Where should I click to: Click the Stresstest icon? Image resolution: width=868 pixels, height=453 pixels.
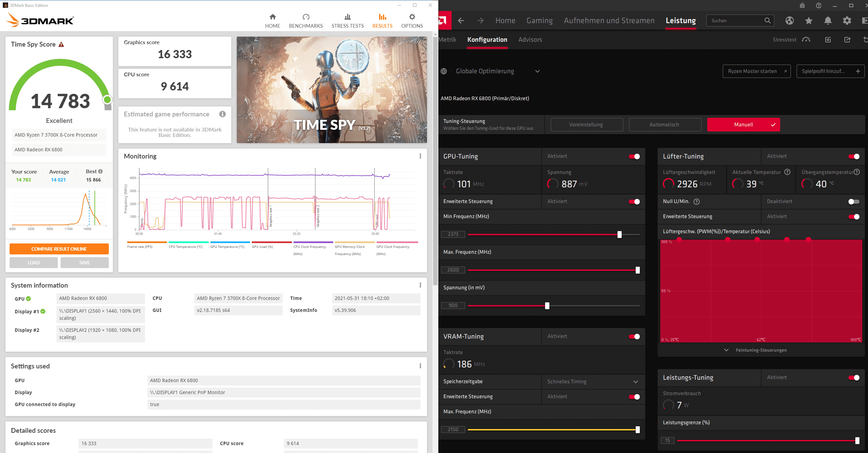806,39
